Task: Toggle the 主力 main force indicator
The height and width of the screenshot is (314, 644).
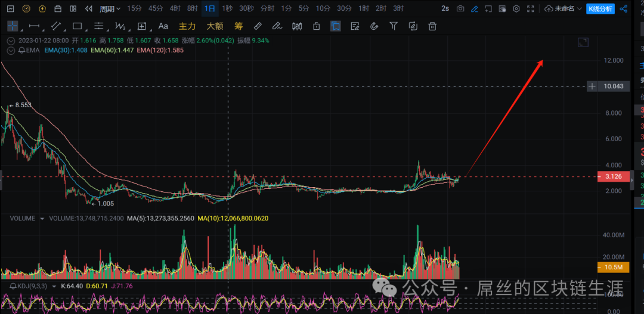Action: point(187,26)
